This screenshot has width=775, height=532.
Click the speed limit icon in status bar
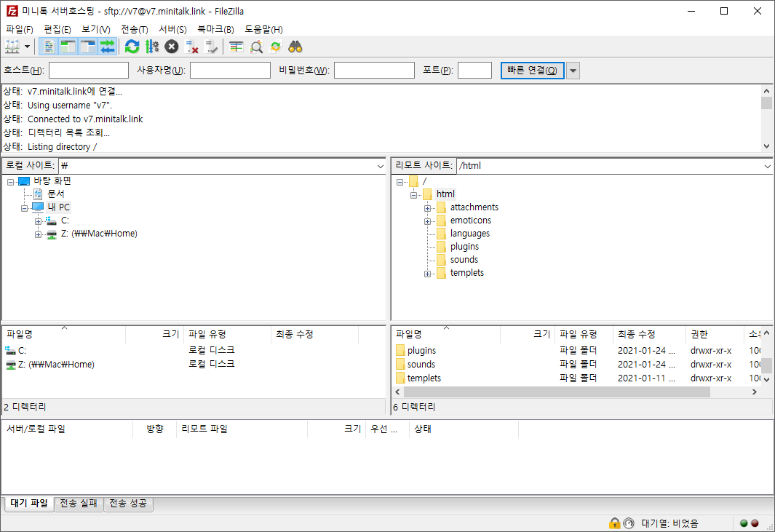coord(629,523)
